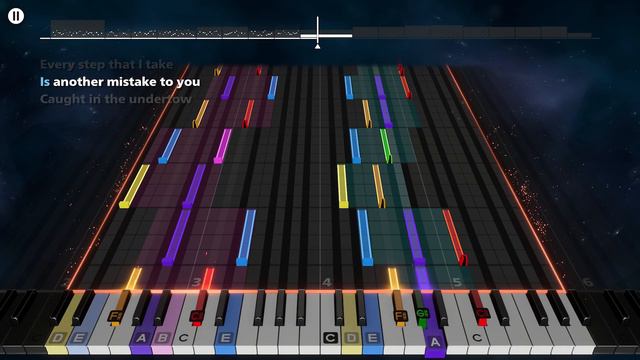The height and width of the screenshot is (360, 640).
Task: Click measure number 5 on the note highway
Action: (457, 282)
